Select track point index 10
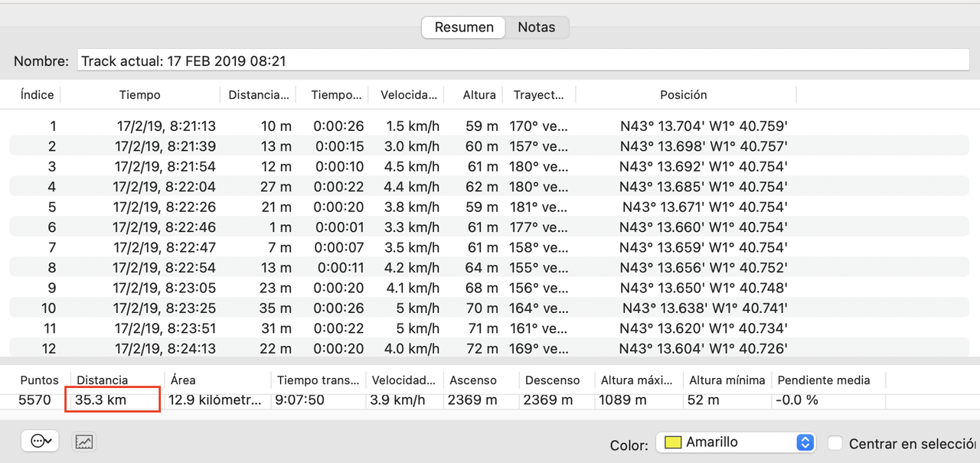 [489, 308]
